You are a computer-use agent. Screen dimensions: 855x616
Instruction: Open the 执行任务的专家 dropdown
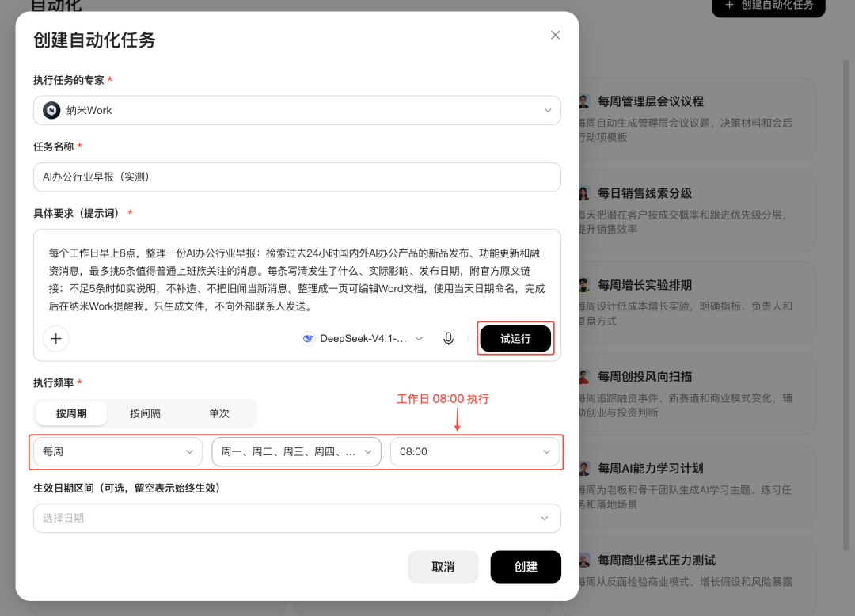pos(297,110)
